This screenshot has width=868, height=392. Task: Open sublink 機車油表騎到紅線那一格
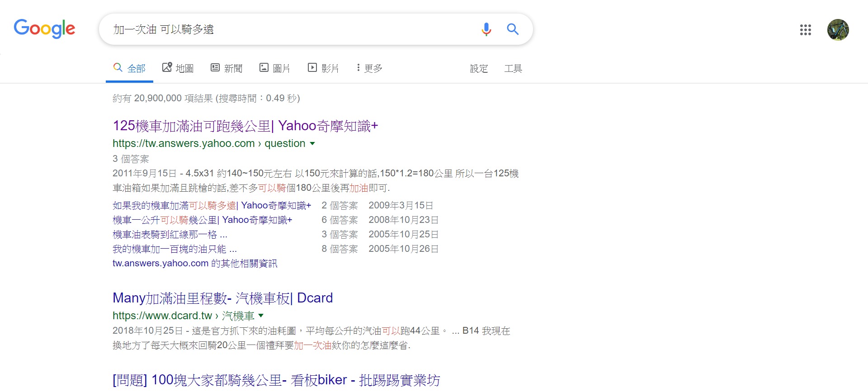tap(170, 234)
